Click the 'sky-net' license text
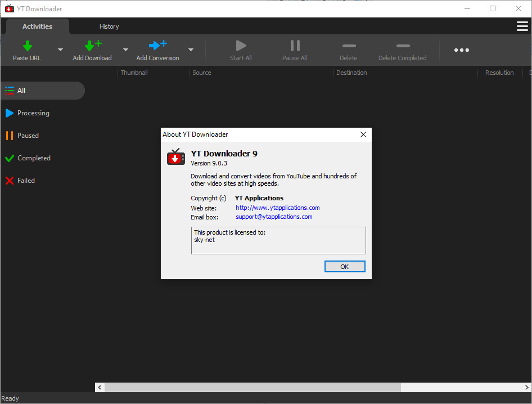Viewport: 532px width, 404px height. click(x=204, y=240)
